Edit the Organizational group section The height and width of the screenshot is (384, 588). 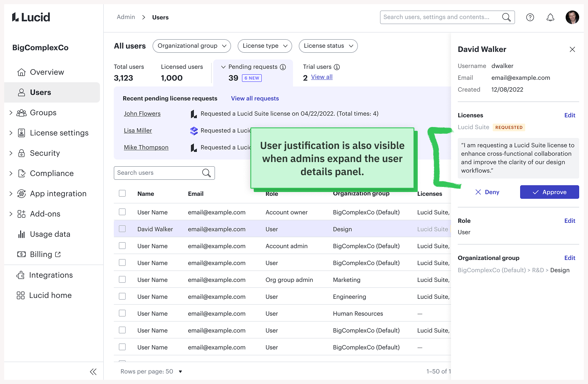pos(570,258)
